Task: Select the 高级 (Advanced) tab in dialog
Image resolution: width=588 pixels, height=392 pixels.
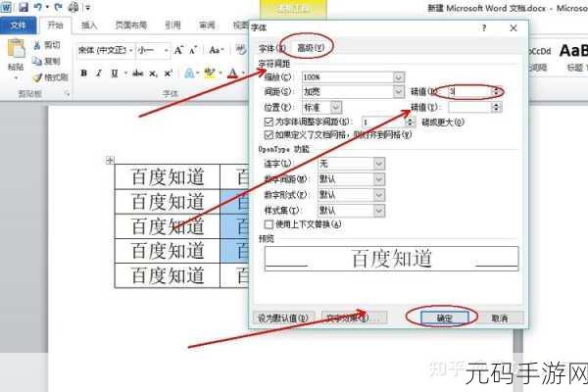Action: pyautogui.click(x=310, y=48)
